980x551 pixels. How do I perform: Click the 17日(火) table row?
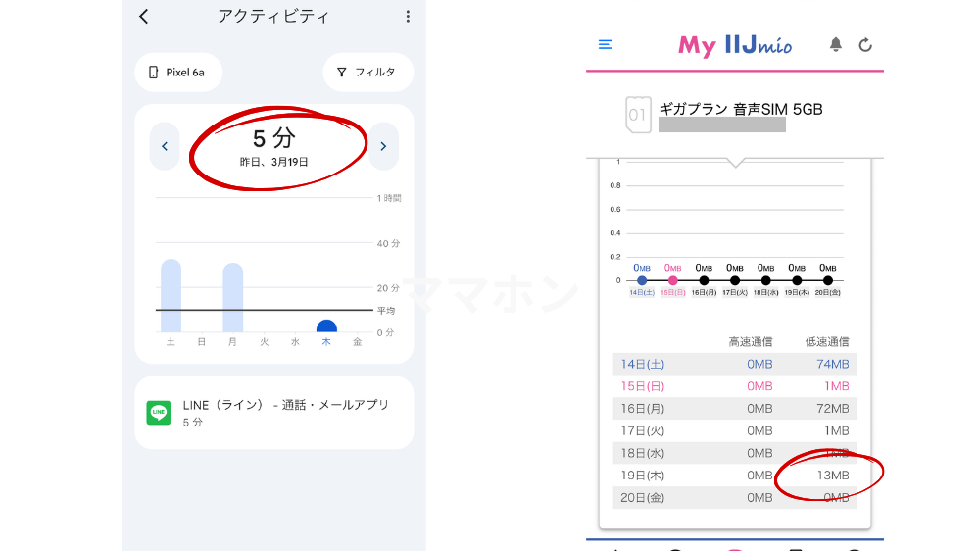coord(734,431)
